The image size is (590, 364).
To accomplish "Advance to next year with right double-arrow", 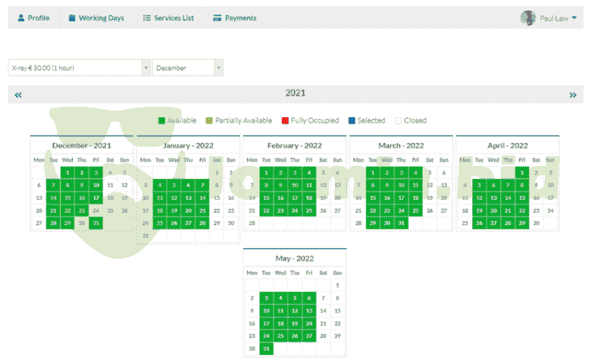I will (572, 94).
